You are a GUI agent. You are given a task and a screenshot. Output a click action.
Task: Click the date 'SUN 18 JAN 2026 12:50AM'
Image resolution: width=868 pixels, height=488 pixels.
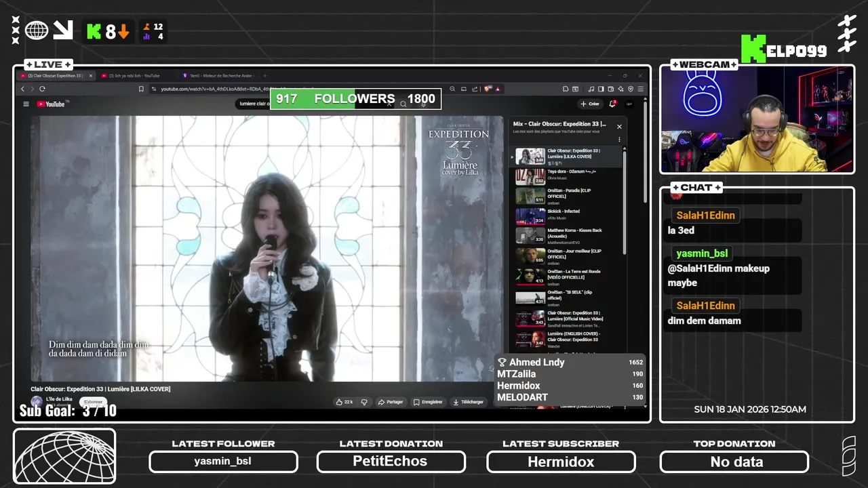coord(750,409)
